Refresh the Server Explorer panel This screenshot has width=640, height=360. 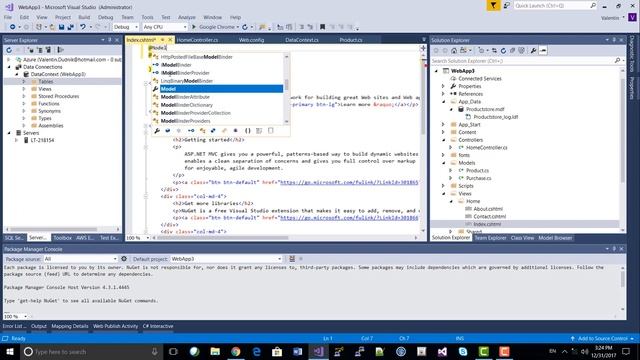(x=9, y=50)
